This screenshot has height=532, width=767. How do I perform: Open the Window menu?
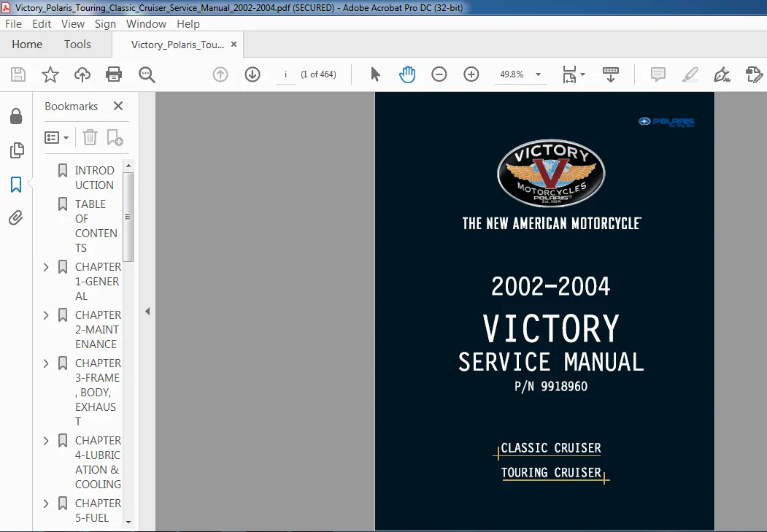click(146, 23)
